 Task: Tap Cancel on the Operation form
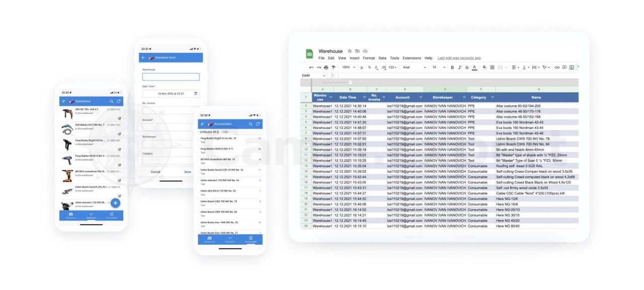[x=155, y=172]
